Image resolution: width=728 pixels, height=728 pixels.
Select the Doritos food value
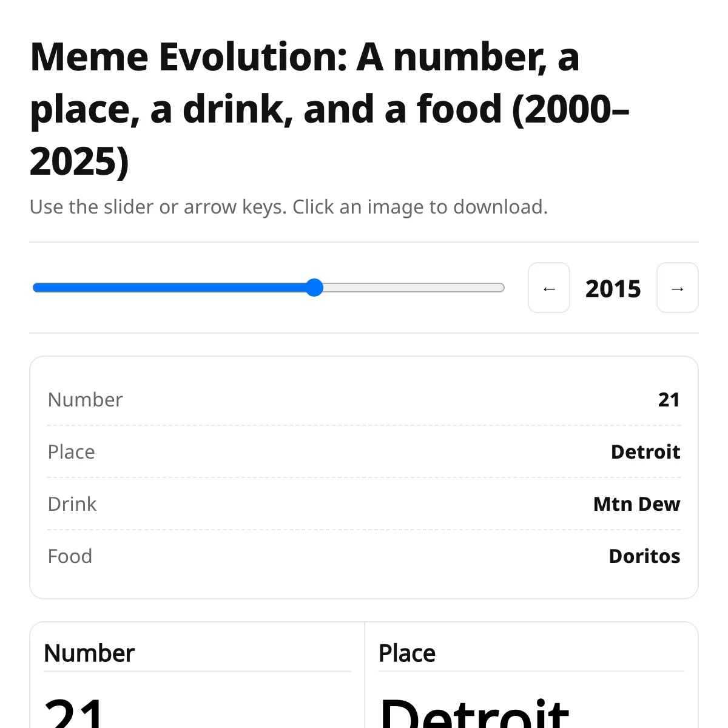coord(644,556)
